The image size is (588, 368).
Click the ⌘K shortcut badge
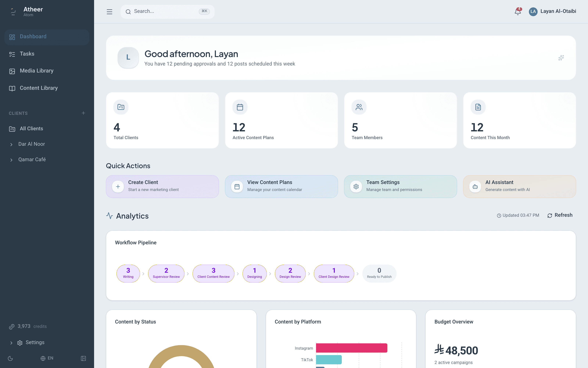click(204, 11)
